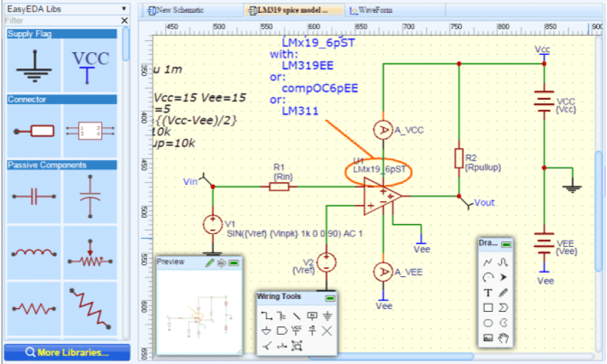Choose the VCC power flag in Wiring Tools

[296, 330]
